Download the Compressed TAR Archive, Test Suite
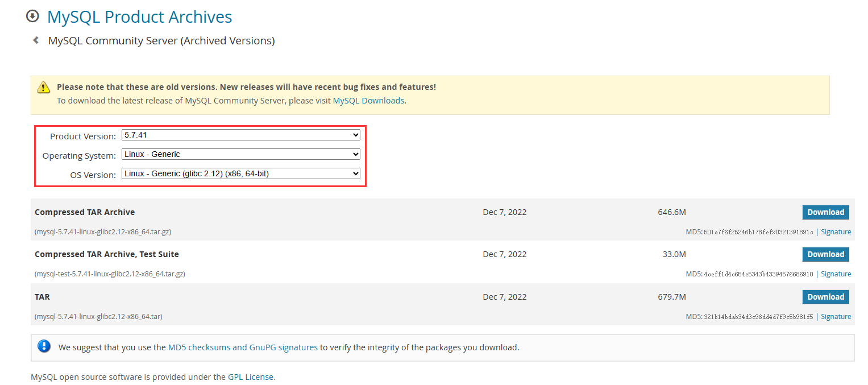The image size is (868, 385). point(825,254)
